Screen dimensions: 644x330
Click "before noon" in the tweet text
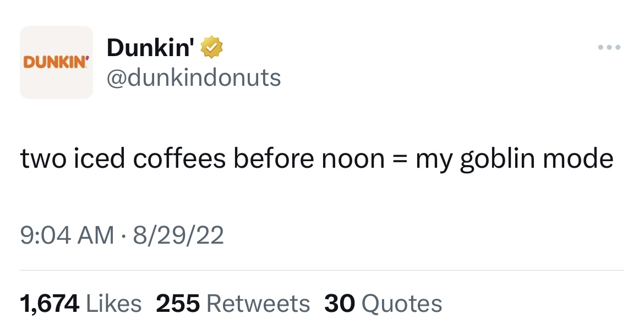tap(308, 159)
